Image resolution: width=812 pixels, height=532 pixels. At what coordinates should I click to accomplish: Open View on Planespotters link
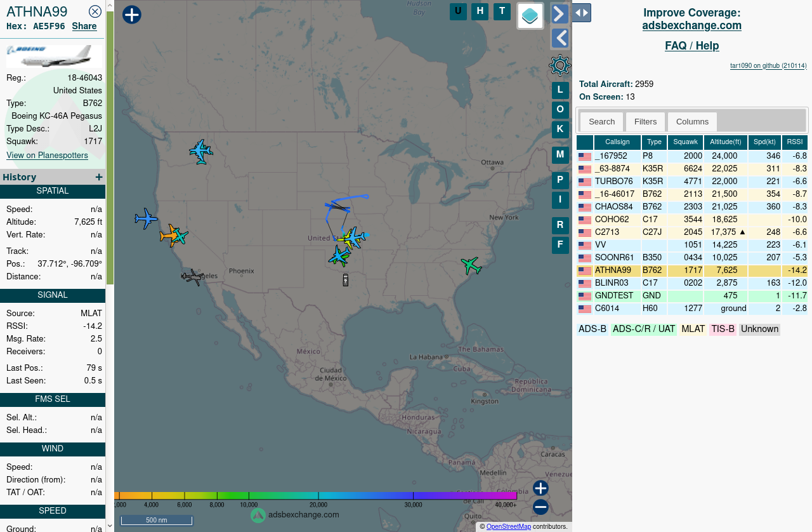click(x=47, y=156)
